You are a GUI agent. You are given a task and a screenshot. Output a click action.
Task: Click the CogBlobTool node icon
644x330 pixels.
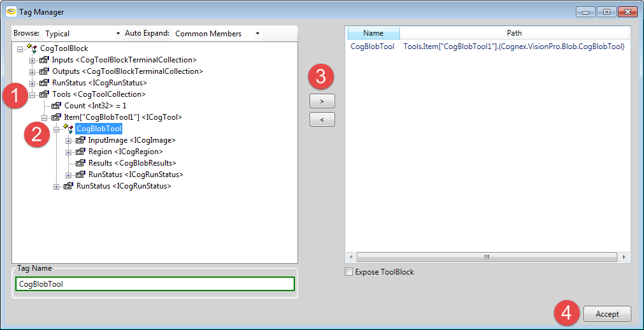pos(68,129)
